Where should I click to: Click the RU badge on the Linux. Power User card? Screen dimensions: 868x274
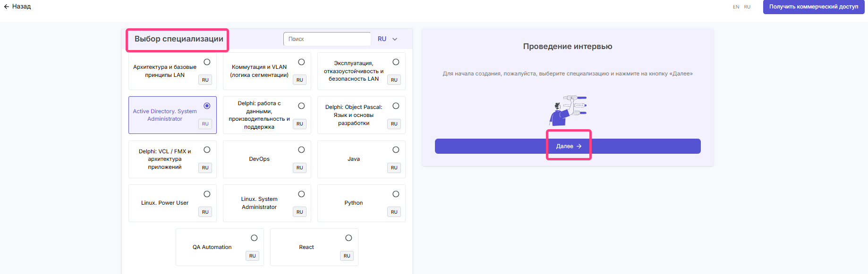(205, 212)
